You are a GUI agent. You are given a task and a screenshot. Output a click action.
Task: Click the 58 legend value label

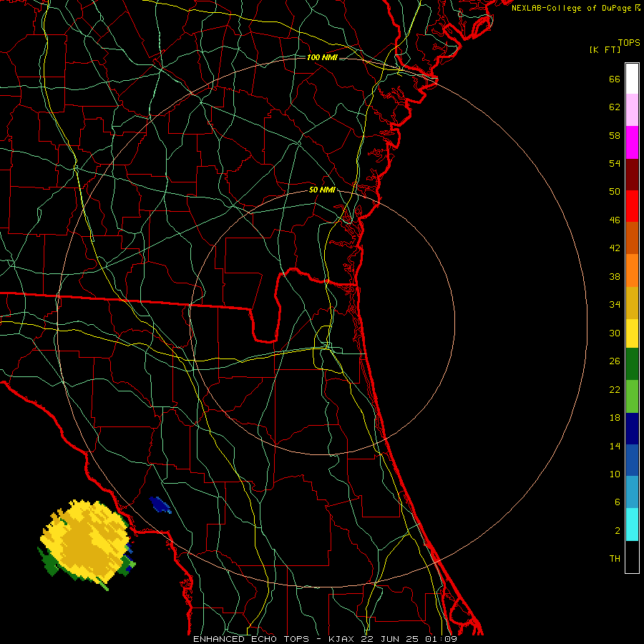[x=615, y=135]
